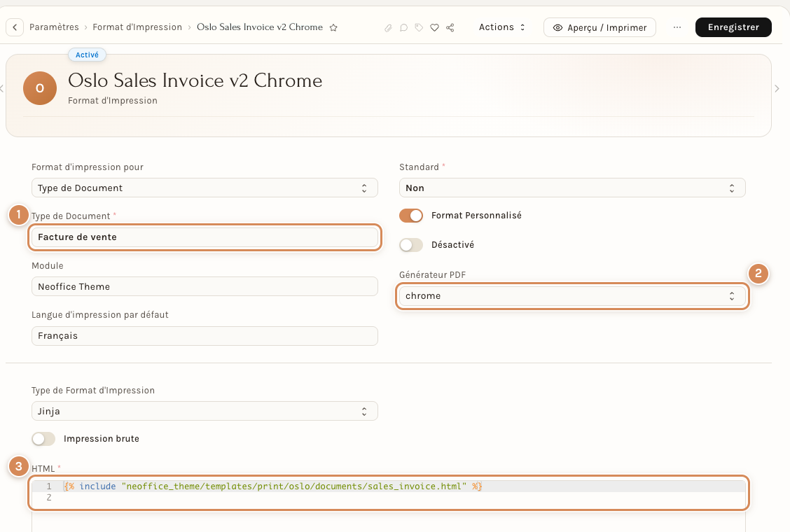Toggle the Désactivé switch
The width and height of the screenshot is (790, 532).
coord(411,245)
